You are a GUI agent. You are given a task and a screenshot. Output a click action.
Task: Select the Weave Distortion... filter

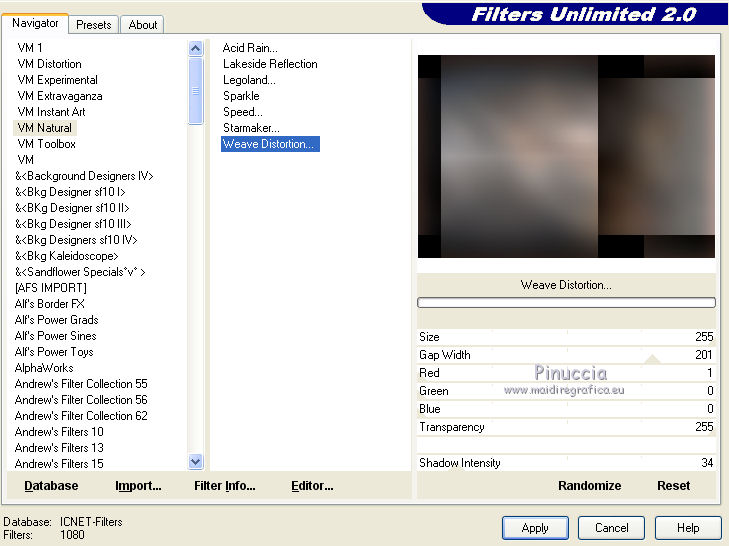click(x=270, y=144)
